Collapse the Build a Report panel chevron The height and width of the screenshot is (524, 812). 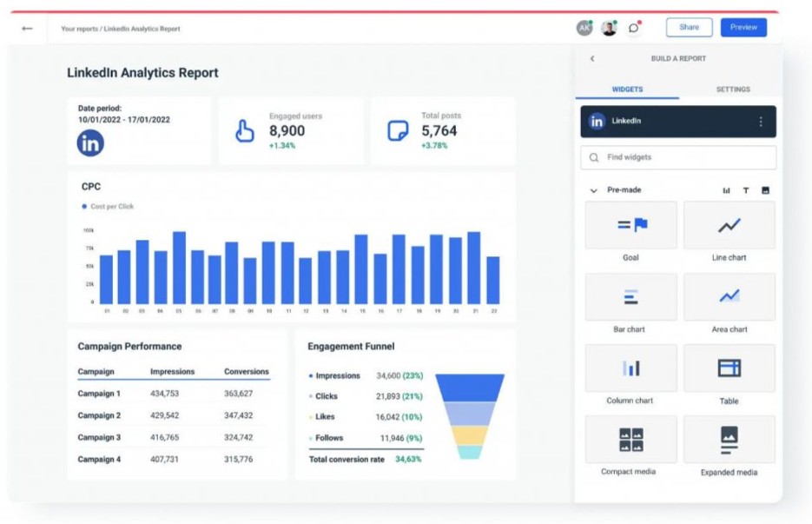(x=592, y=59)
